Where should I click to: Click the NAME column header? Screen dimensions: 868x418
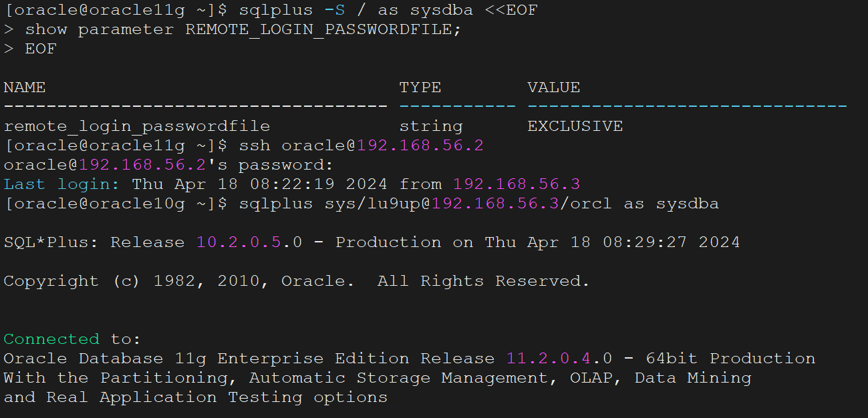pos(25,87)
